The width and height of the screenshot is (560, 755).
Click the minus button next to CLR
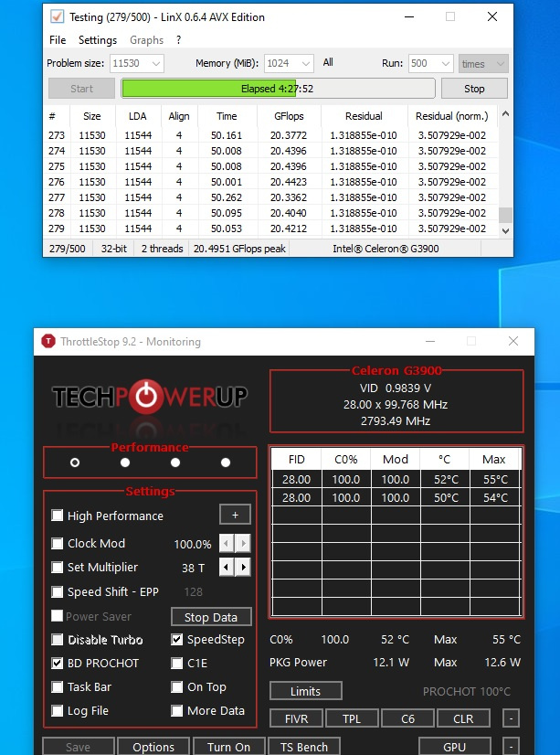point(511,718)
